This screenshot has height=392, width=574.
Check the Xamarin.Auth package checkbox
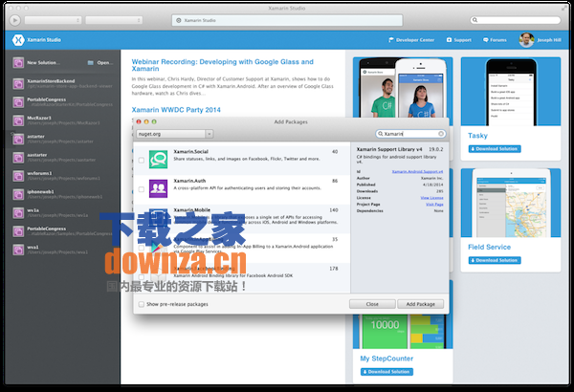coord(142,189)
